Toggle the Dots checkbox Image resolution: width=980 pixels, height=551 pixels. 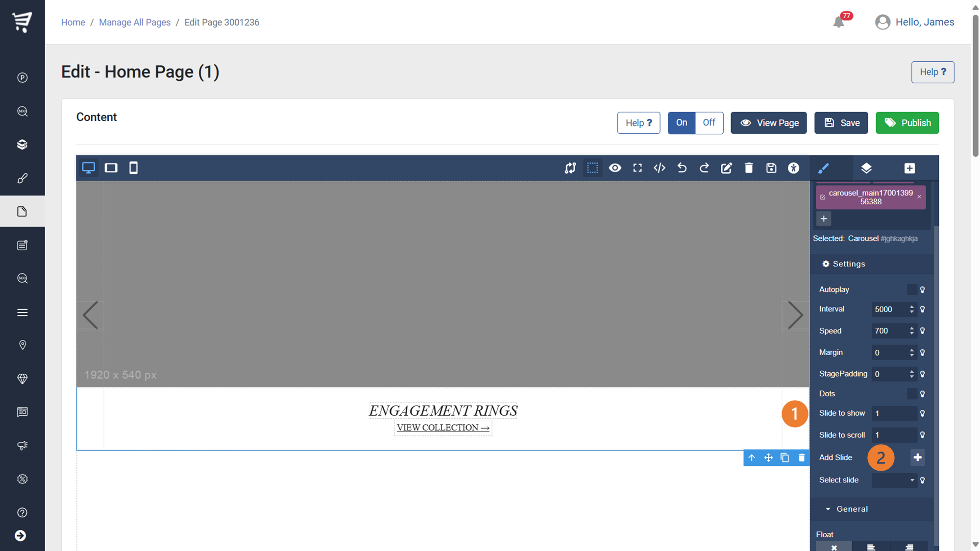(x=911, y=394)
